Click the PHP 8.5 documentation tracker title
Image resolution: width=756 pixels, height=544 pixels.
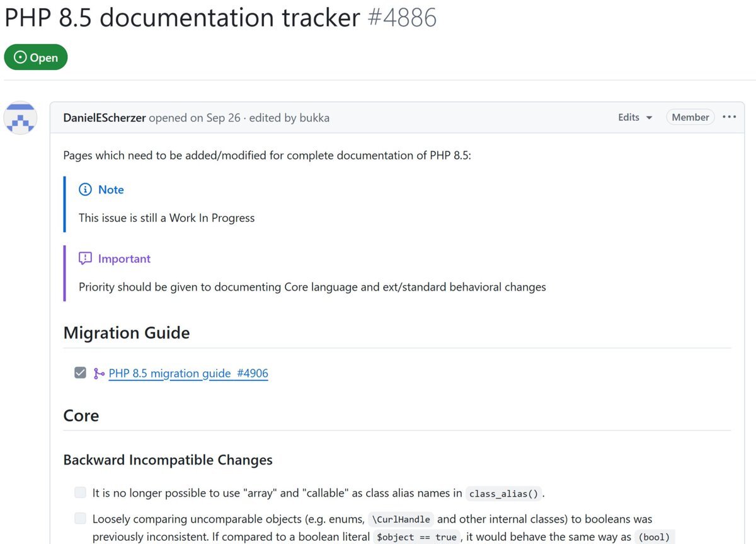coord(182,18)
